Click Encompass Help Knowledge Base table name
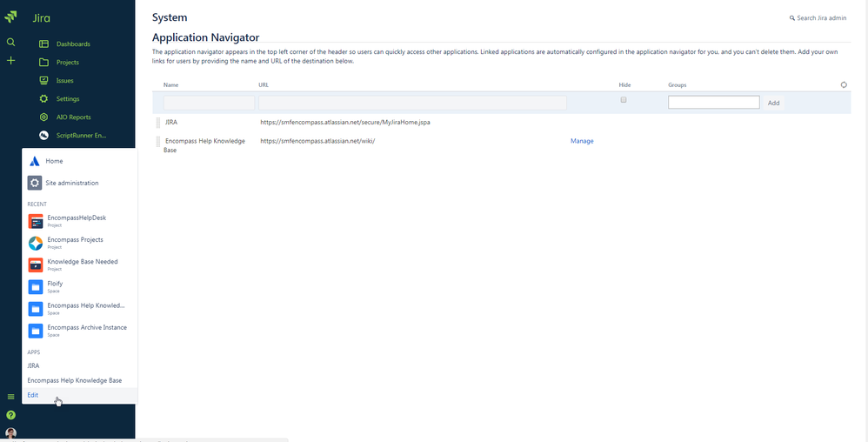 pyautogui.click(x=204, y=145)
